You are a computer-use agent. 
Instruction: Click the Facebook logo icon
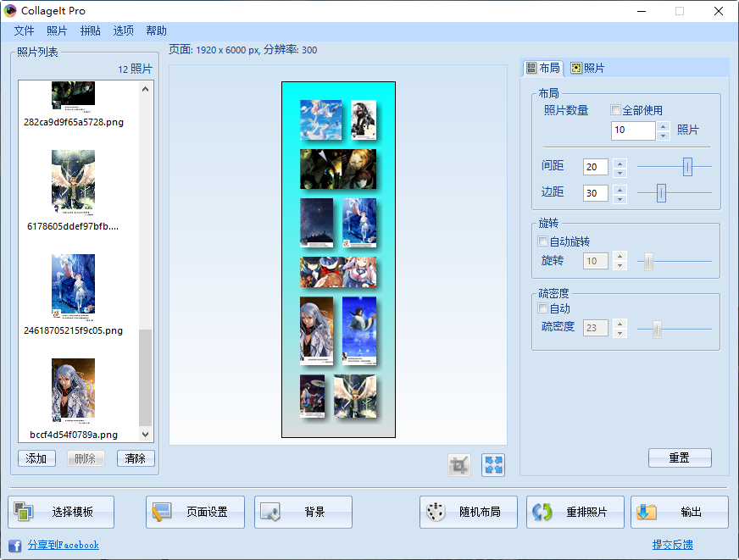click(x=14, y=546)
